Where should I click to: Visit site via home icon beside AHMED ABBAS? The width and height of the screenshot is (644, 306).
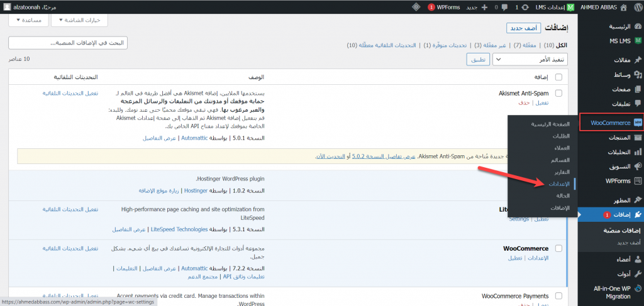(x=624, y=8)
